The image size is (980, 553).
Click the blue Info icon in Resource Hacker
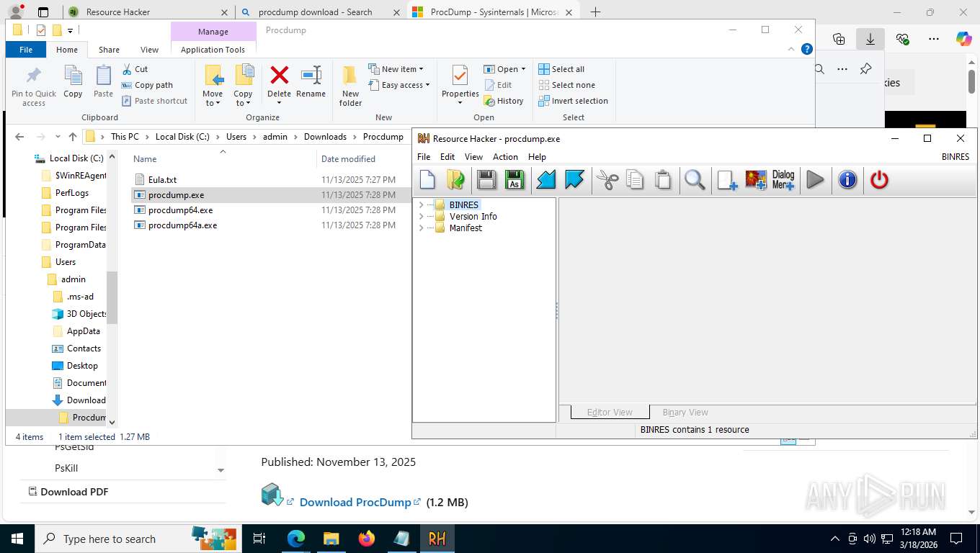(x=847, y=180)
